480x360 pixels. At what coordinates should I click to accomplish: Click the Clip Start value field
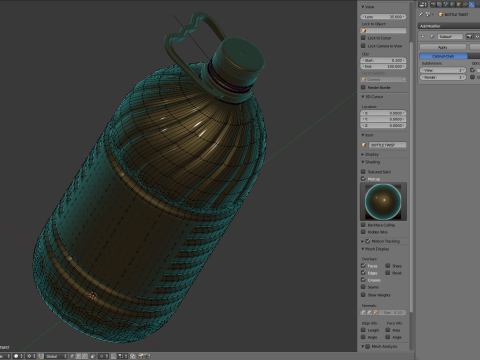[383, 60]
